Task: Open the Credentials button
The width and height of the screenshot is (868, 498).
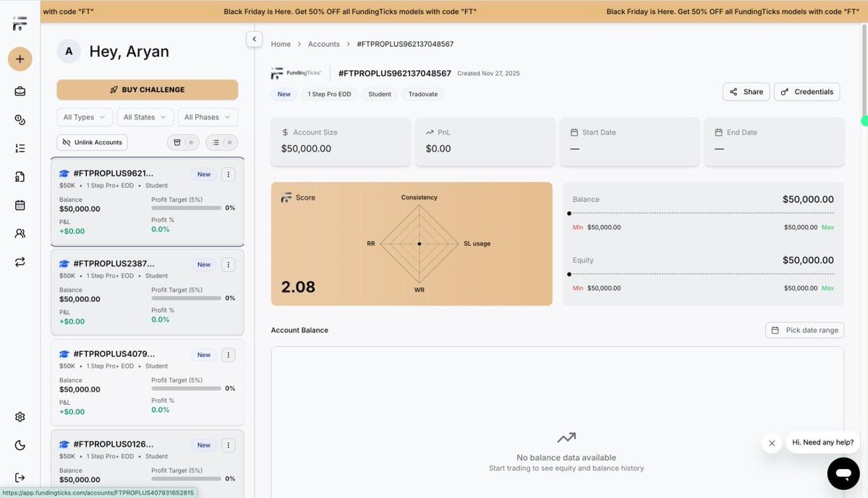Action: (807, 92)
